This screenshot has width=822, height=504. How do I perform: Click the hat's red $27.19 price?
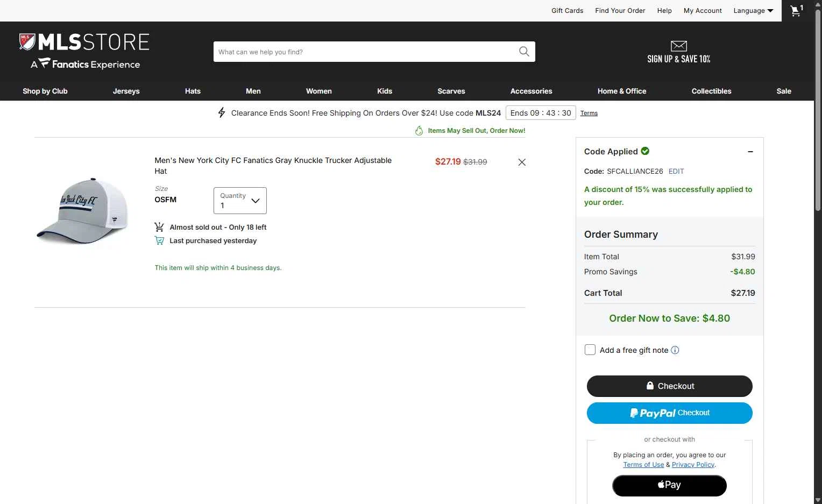448,161
